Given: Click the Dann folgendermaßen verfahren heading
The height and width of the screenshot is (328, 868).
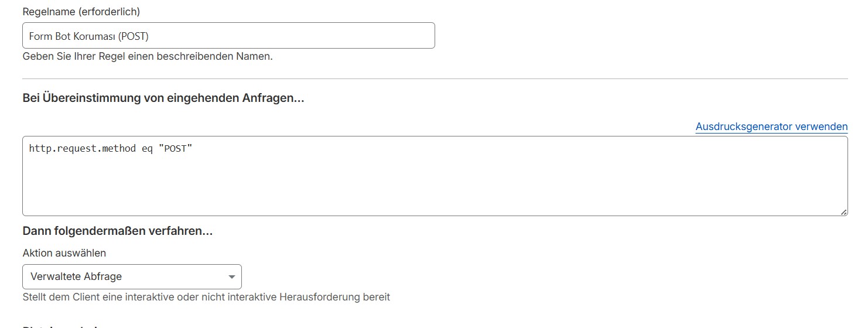Looking at the screenshot, I should coord(117,231).
